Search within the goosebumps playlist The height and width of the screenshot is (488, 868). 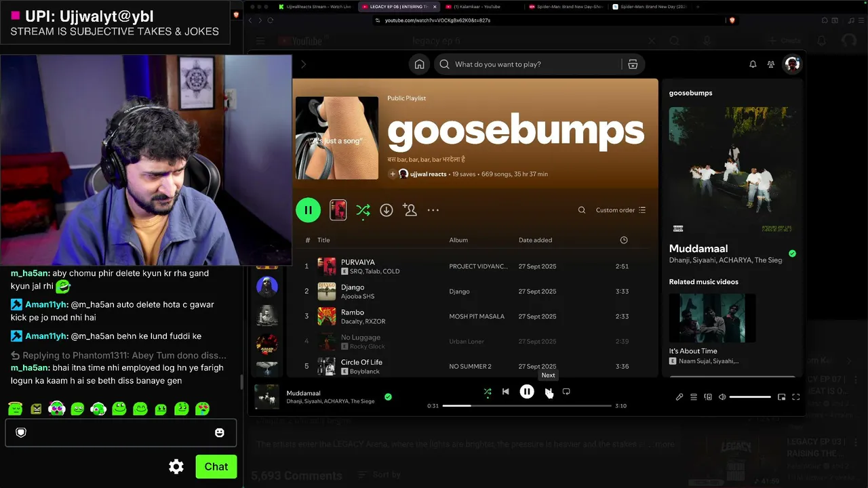click(x=581, y=210)
